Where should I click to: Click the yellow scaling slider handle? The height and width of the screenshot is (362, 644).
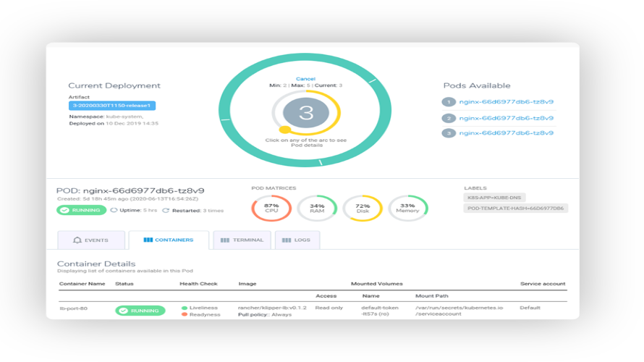284,130
